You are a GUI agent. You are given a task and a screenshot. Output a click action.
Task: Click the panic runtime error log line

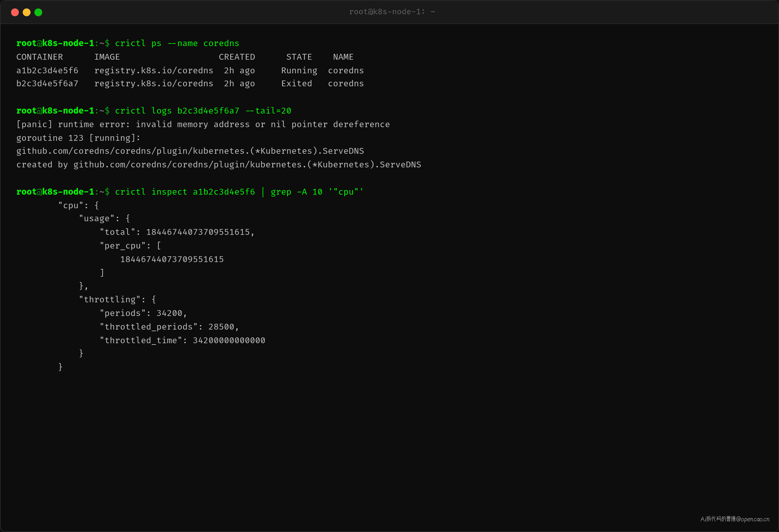coord(203,125)
